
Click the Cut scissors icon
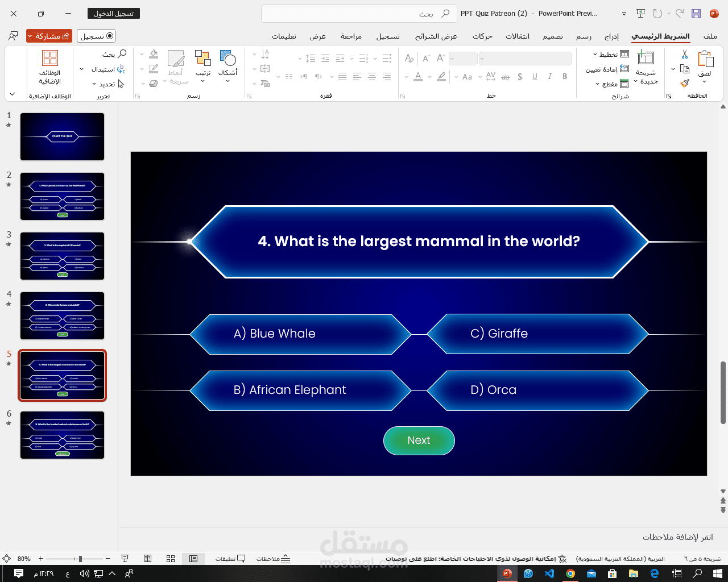click(x=685, y=55)
